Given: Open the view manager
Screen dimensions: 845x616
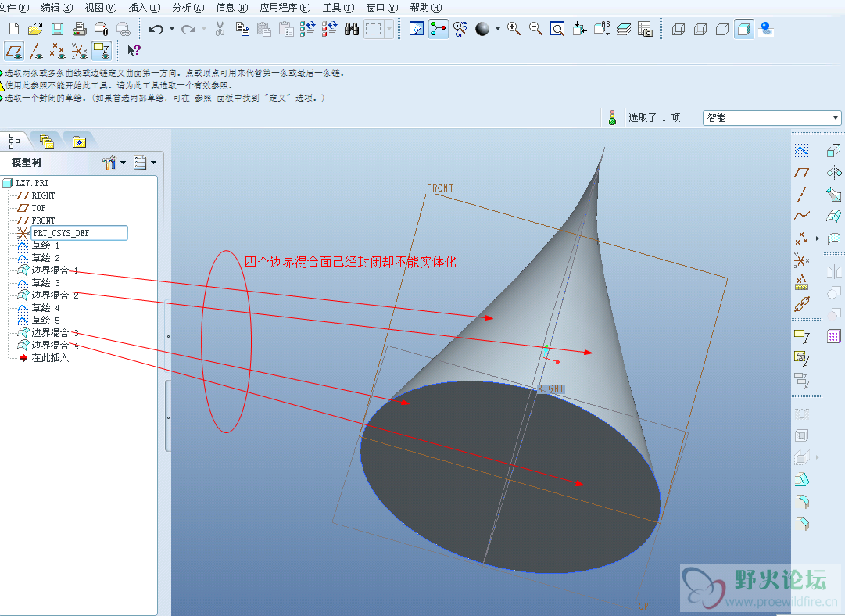Looking at the screenshot, I should (x=645, y=29).
